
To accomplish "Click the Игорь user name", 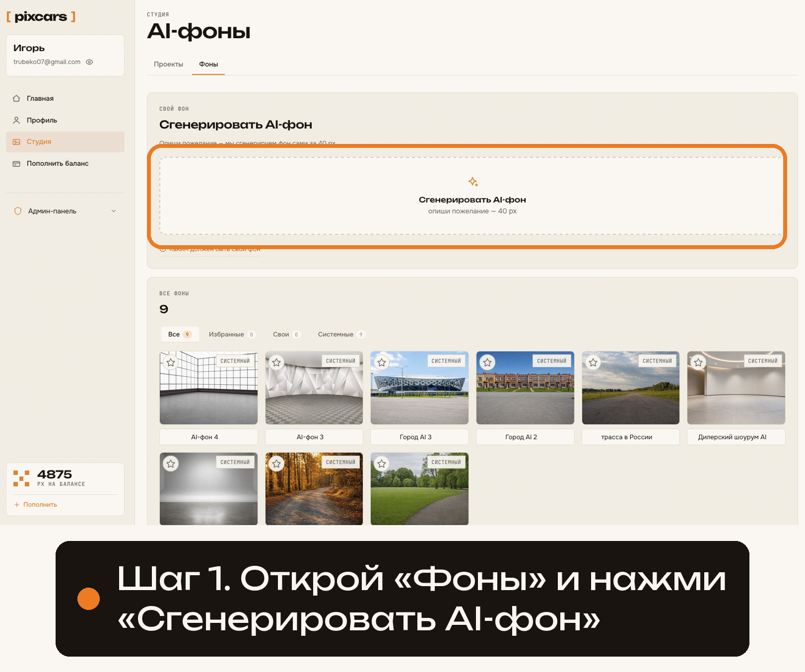I will [x=29, y=48].
